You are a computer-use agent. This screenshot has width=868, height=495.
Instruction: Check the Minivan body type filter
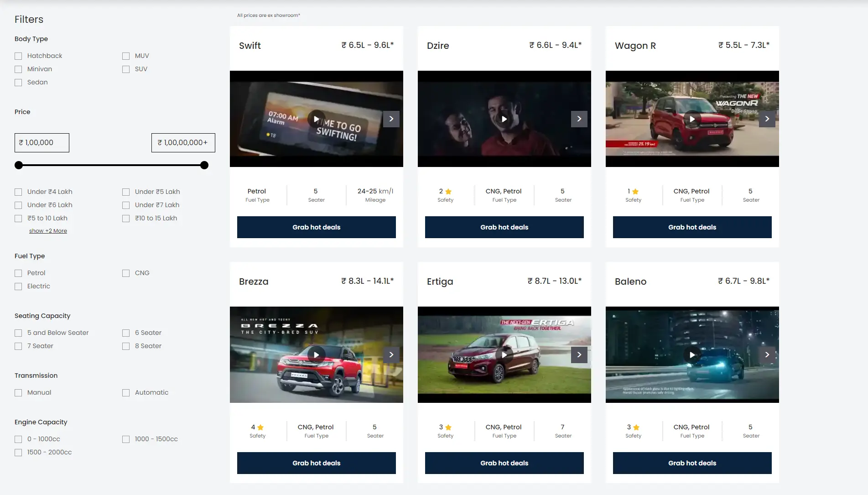click(x=18, y=69)
